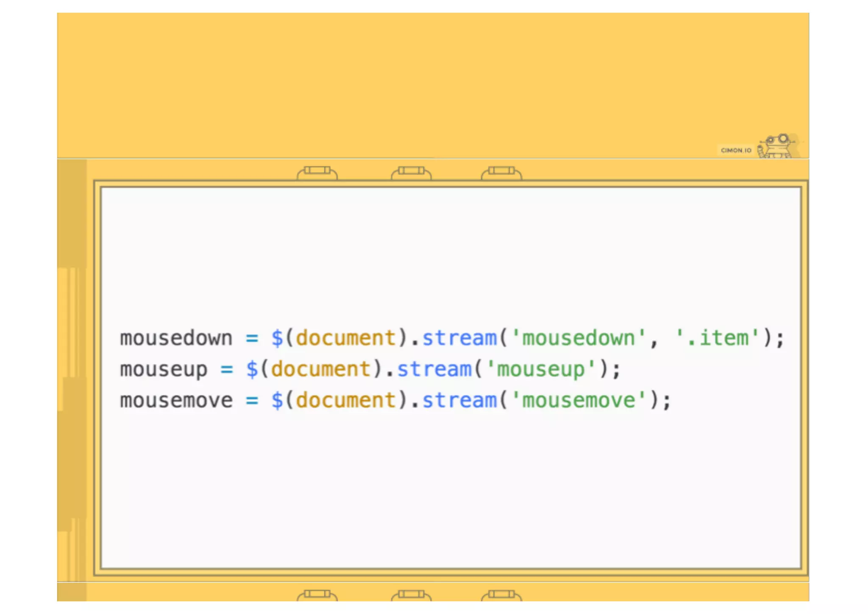Click the robot mascot logo
This screenshot has width=868, height=614.
pyautogui.click(x=776, y=146)
